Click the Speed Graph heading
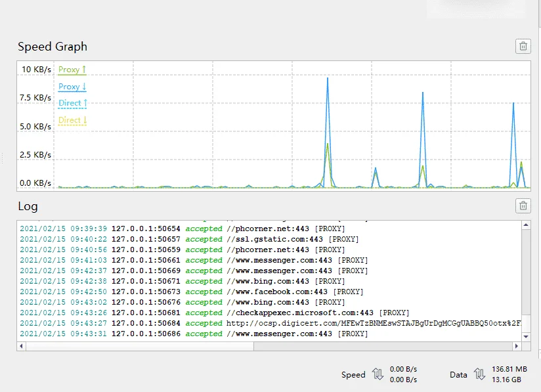The height and width of the screenshot is (392, 541). (53, 47)
